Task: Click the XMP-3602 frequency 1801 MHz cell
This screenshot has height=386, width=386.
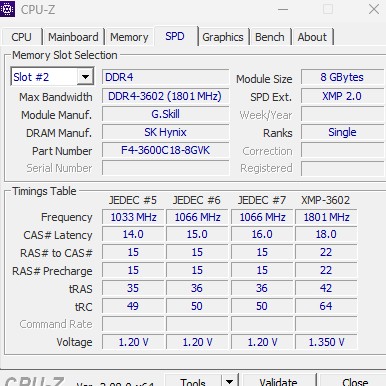Action: pos(326,217)
